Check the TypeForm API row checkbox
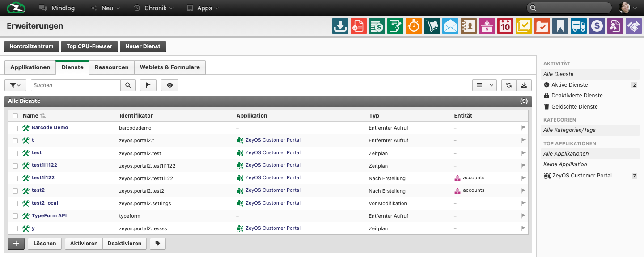This screenshot has width=644, height=257. pos(15,216)
